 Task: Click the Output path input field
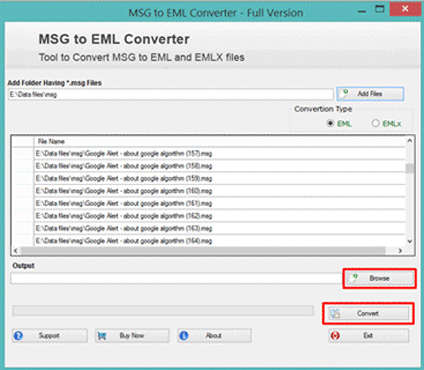pos(176,278)
